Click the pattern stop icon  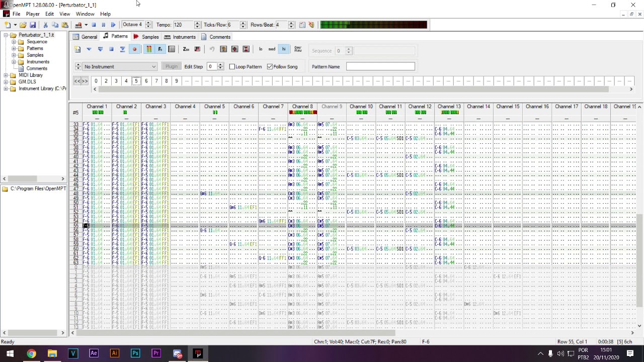pos(111,49)
